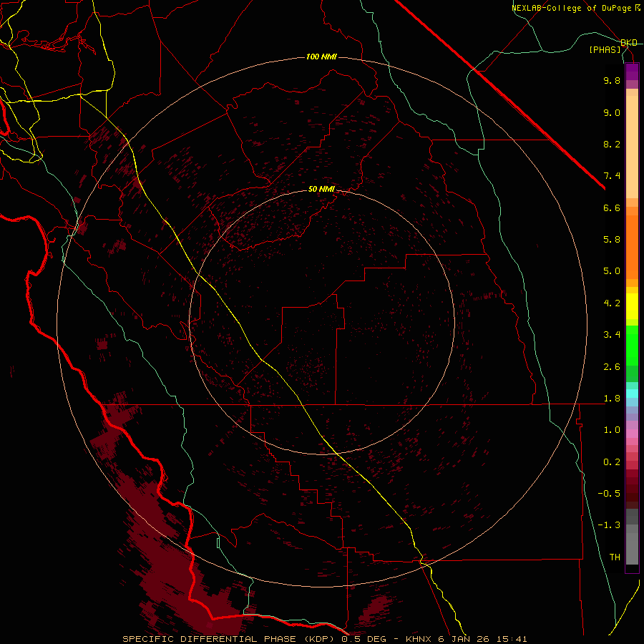
Task: Click the 4.2 value on the color scale
Action: tap(612, 303)
